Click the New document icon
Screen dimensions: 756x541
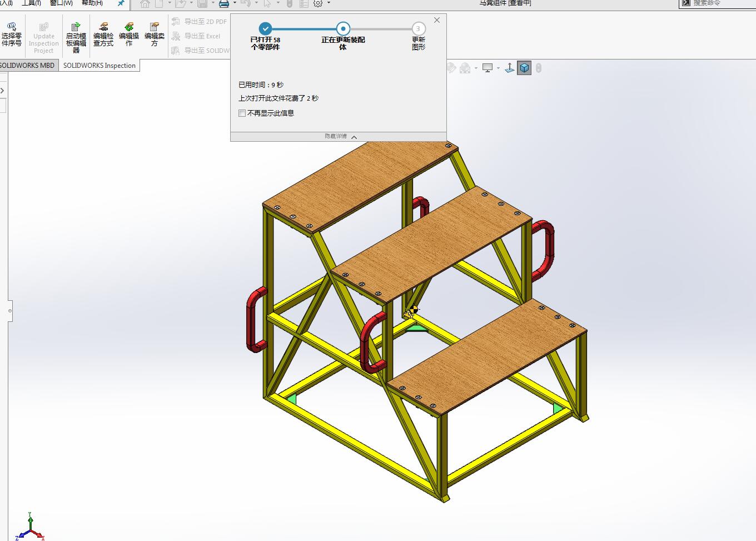(160, 3)
